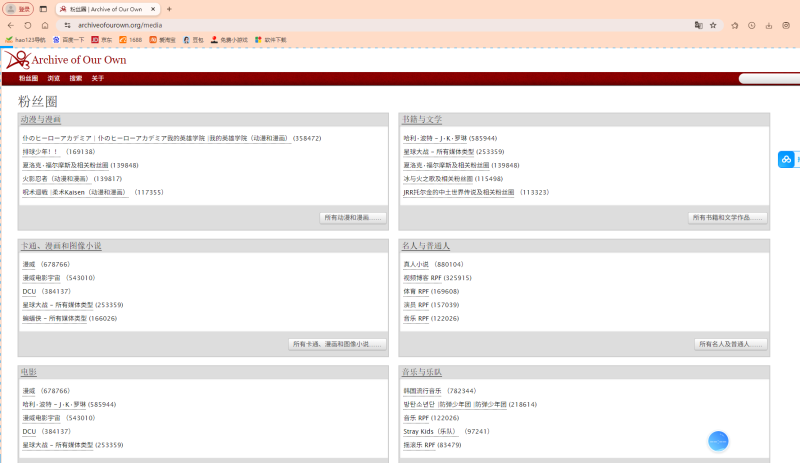Bookmark this page with star icon
This screenshot has height=463, width=800.
coord(713,25)
